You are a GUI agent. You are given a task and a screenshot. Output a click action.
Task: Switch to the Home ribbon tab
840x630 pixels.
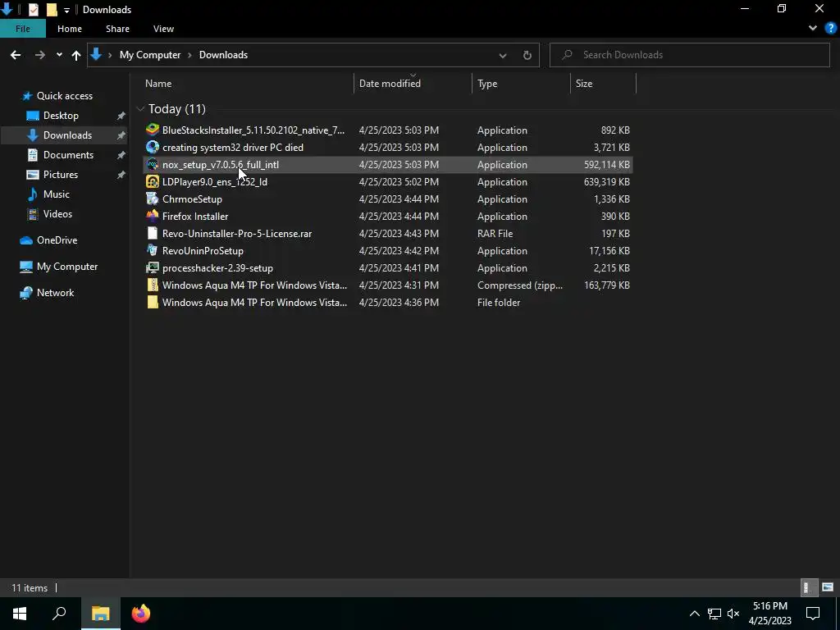click(x=70, y=29)
